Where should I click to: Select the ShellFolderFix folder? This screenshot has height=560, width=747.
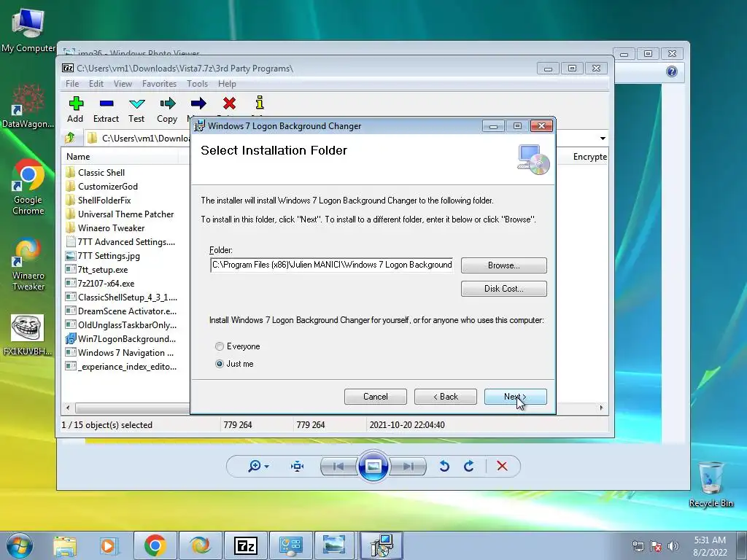(104, 200)
